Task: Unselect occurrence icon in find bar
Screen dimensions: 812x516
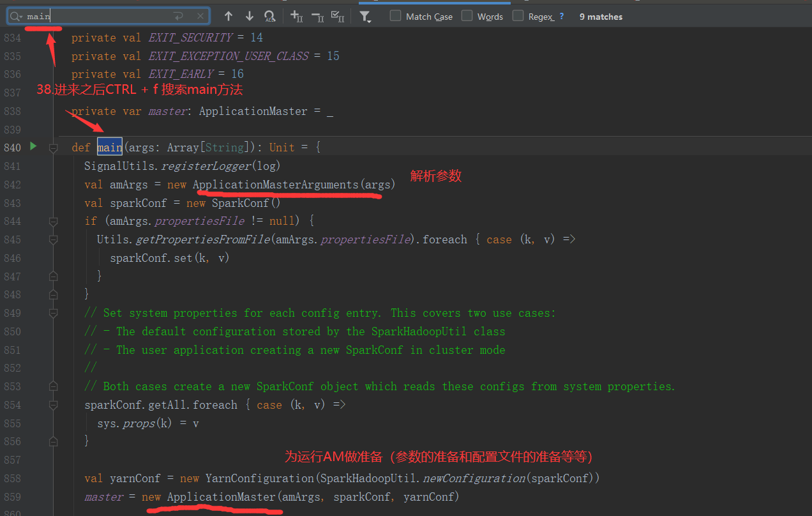Action: pyautogui.click(x=317, y=16)
